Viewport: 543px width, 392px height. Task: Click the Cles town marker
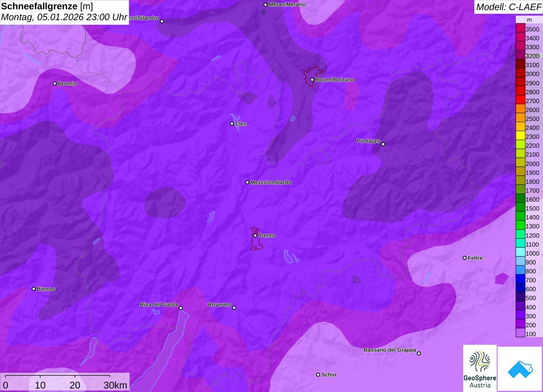coord(232,124)
